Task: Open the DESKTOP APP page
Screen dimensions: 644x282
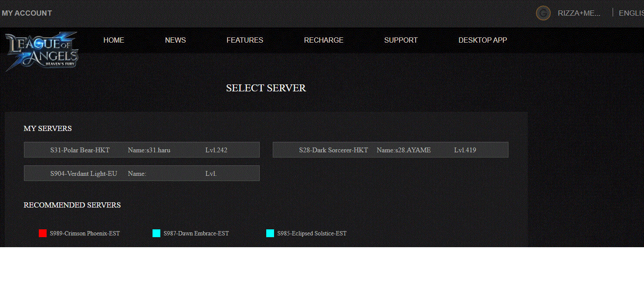Action: point(483,40)
